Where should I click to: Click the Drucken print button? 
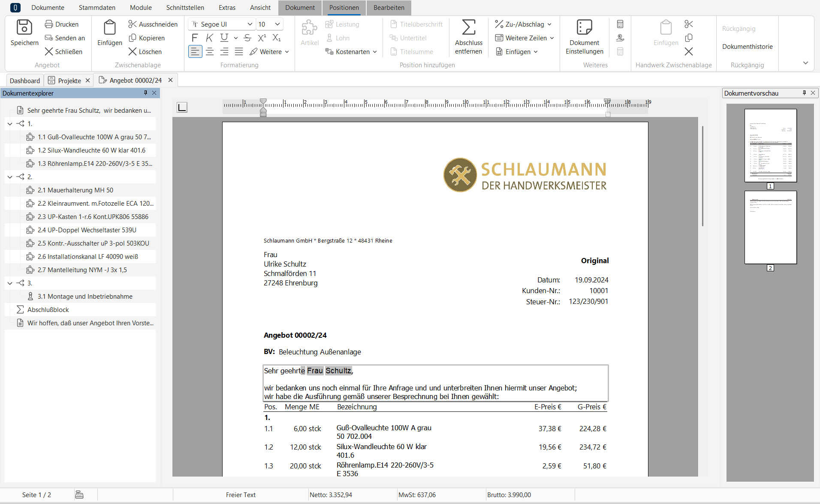point(62,24)
